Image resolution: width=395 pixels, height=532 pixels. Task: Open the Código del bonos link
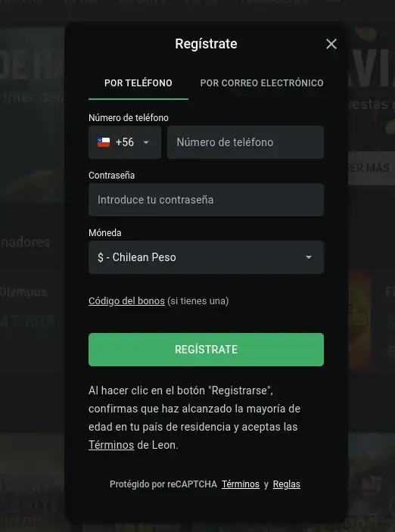[x=126, y=301]
